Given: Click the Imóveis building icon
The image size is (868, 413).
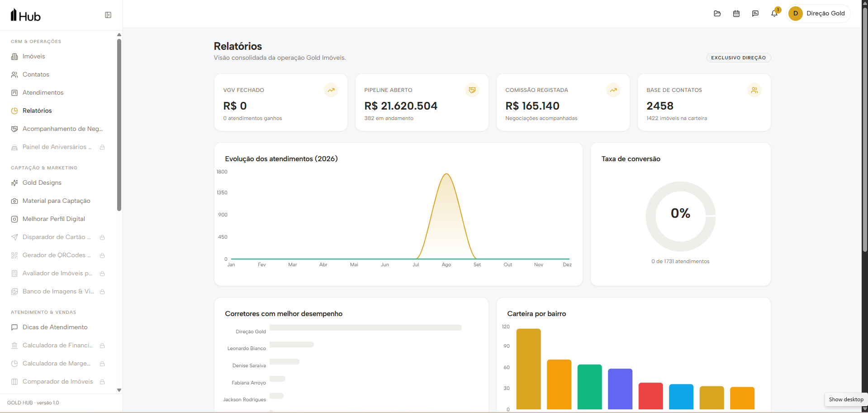Looking at the screenshot, I should pyautogui.click(x=14, y=57).
